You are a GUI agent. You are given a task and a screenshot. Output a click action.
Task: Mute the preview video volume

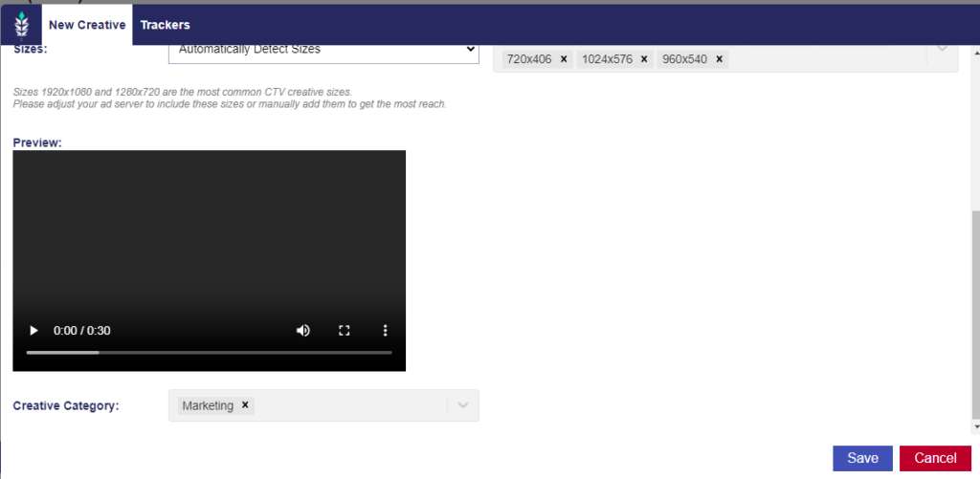coord(303,331)
